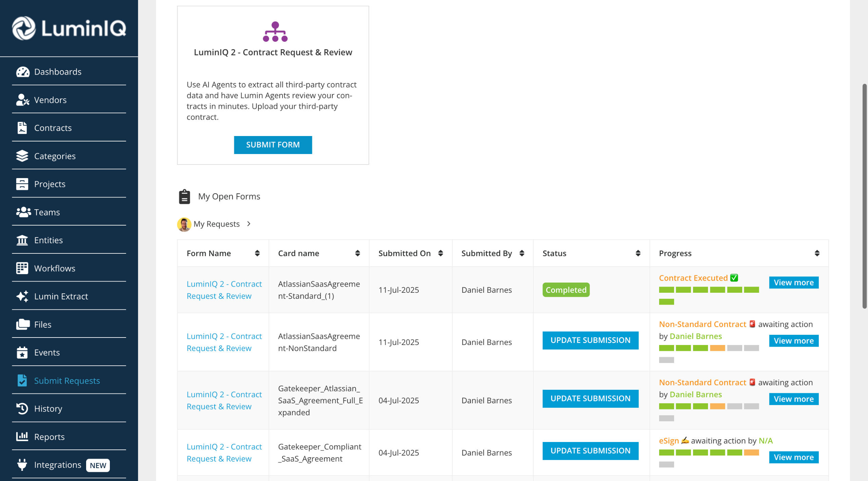868x481 pixels.
Task: Sort the Progress column
Action: (x=817, y=253)
